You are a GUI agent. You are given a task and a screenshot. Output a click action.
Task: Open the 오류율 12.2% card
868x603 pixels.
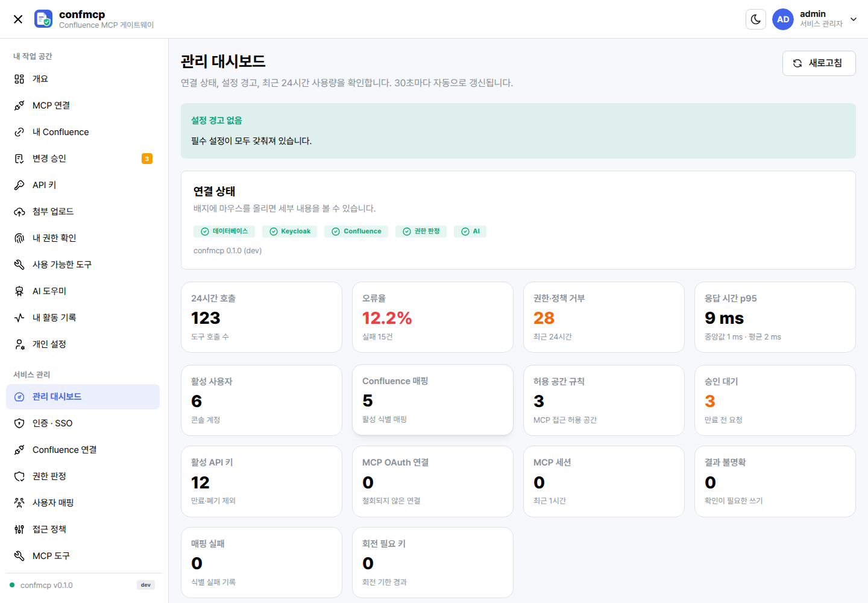(x=433, y=317)
